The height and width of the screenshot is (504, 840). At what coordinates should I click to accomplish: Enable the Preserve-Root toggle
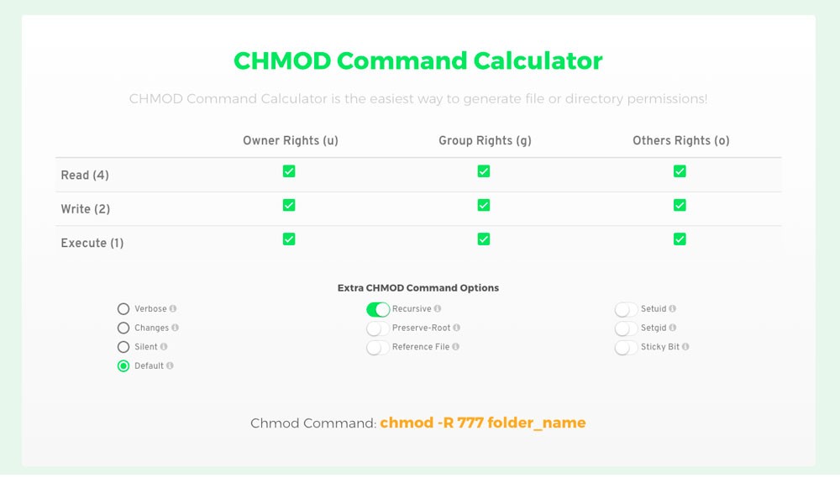click(378, 328)
